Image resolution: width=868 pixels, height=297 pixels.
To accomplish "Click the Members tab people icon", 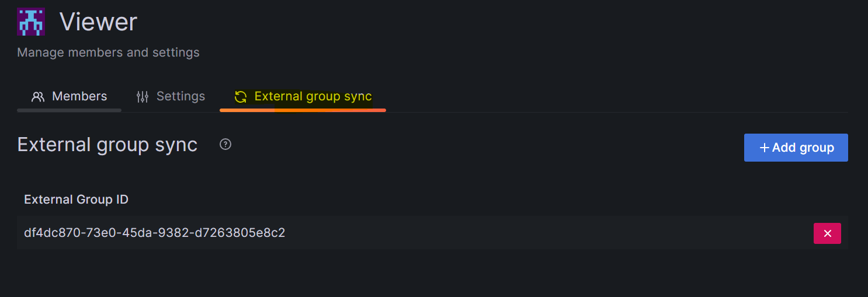I will [x=38, y=97].
